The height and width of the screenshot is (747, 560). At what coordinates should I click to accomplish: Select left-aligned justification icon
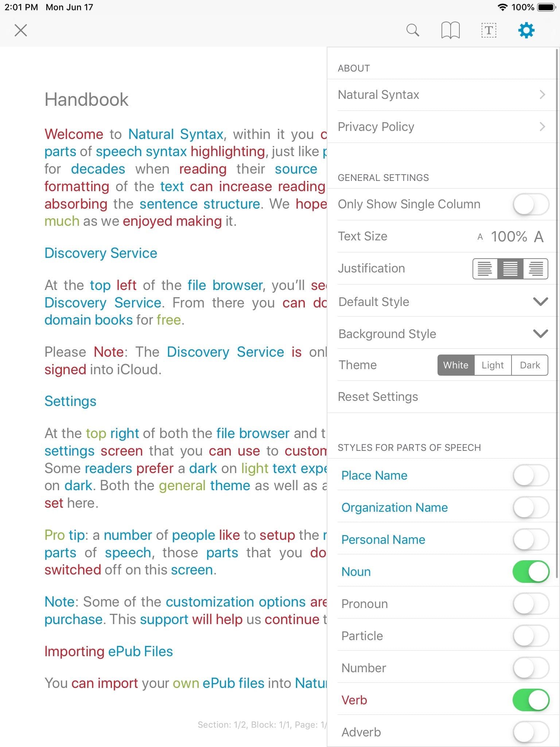coord(485,269)
